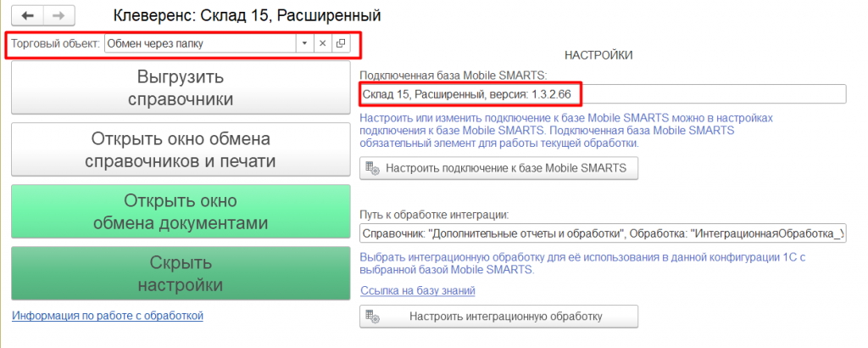The height and width of the screenshot is (348, 868).
Task: Click the НАСТРОЙКИ heading
Action: tap(598, 55)
